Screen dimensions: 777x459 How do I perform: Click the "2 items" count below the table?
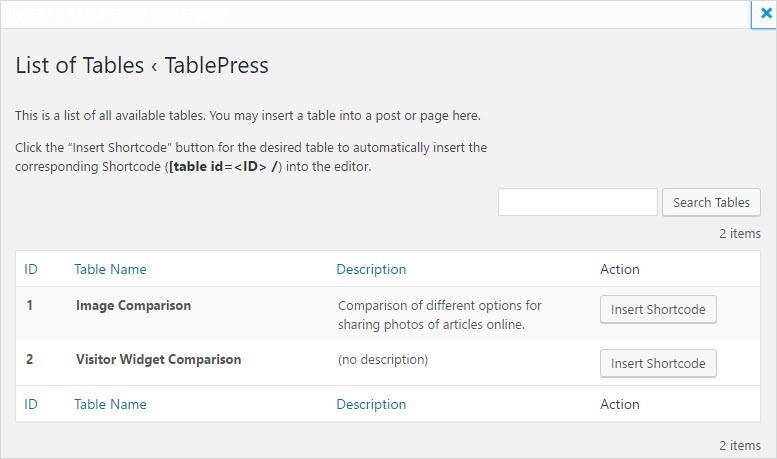740,446
